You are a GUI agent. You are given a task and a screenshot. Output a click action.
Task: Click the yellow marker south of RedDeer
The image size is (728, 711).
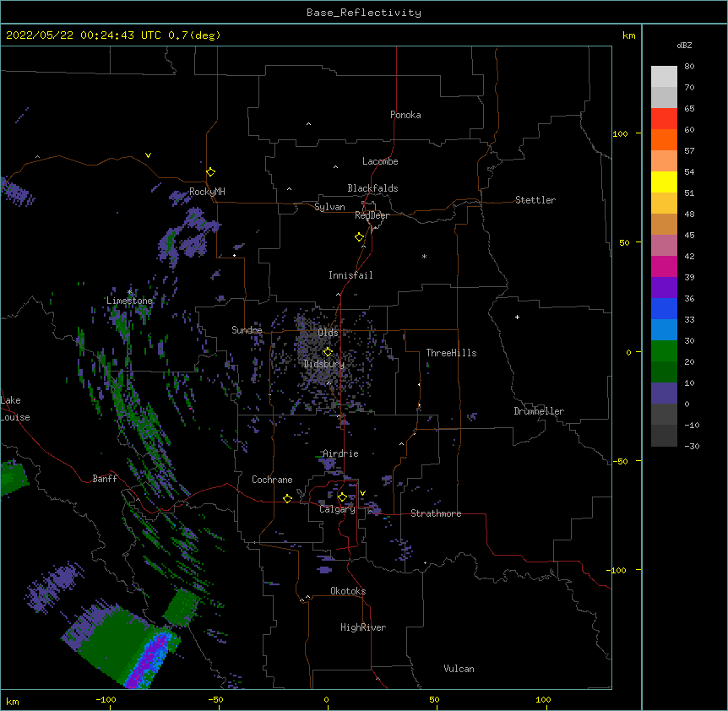click(x=360, y=236)
